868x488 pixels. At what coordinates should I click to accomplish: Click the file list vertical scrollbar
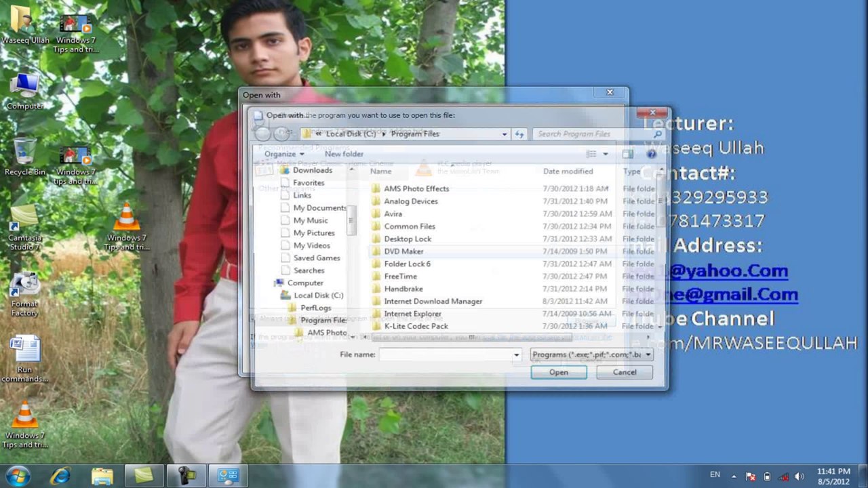[660, 248]
